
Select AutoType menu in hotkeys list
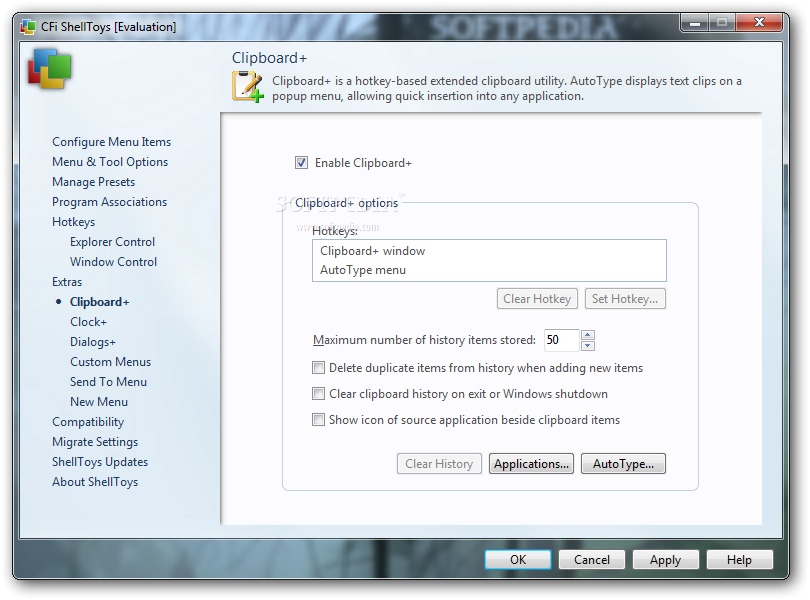click(489, 270)
